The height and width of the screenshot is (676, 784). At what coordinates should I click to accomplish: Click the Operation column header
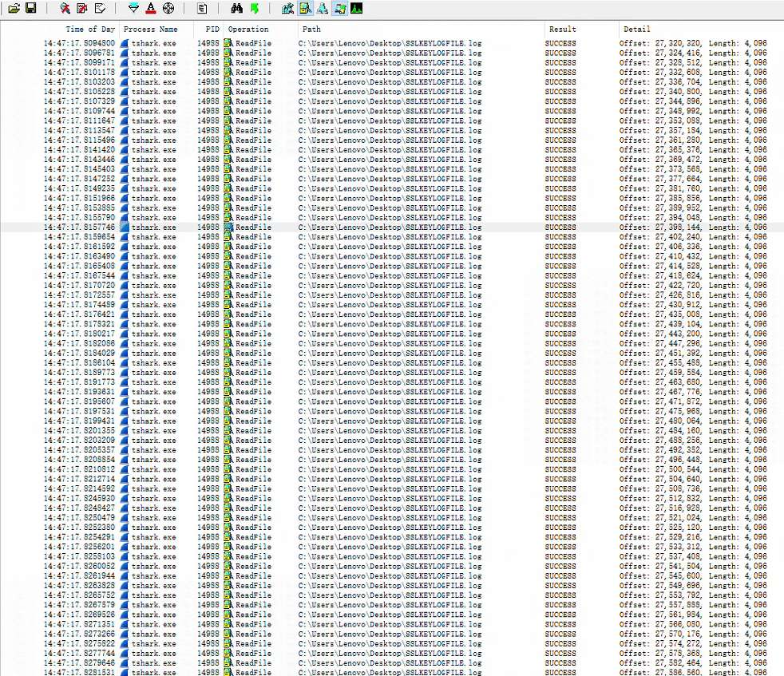click(248, 29)
